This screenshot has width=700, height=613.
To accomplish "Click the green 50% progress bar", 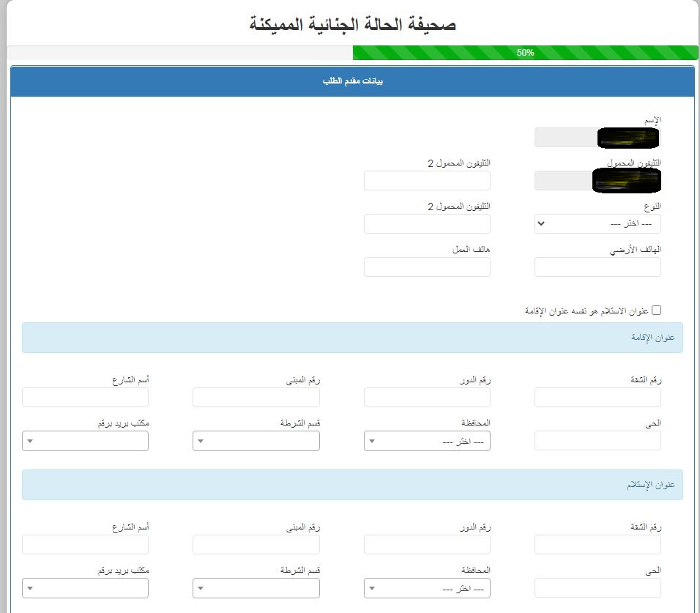I will click(525, 53).
